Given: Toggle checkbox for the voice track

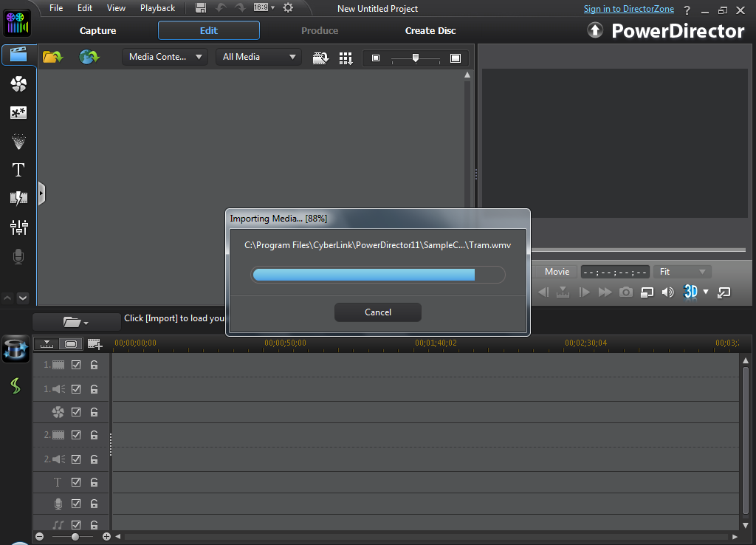Looking at the screenshot, I should tap(76, 504).
